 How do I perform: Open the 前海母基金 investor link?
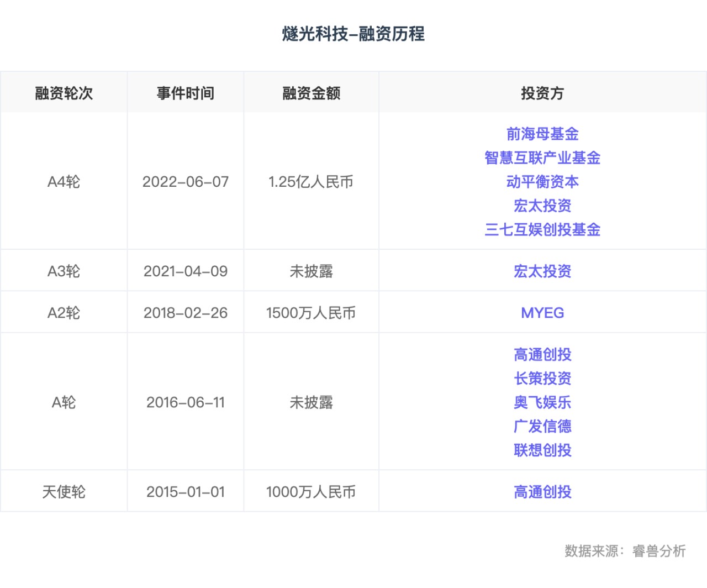pos(542,134)
